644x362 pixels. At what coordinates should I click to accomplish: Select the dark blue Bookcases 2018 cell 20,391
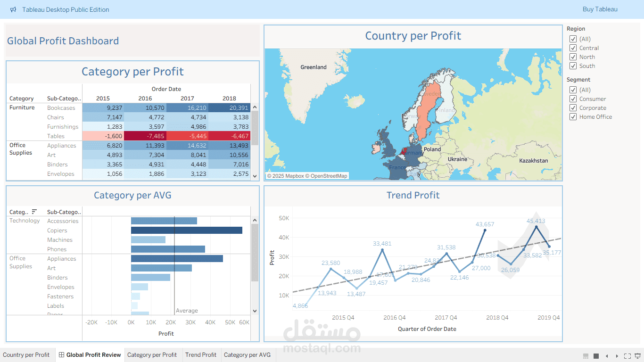(229, 108)
